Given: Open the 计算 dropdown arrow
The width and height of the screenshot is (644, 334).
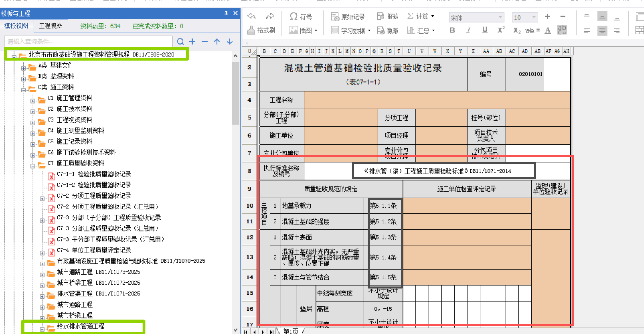Looking at the screenshot, I should tap(432, 16).
